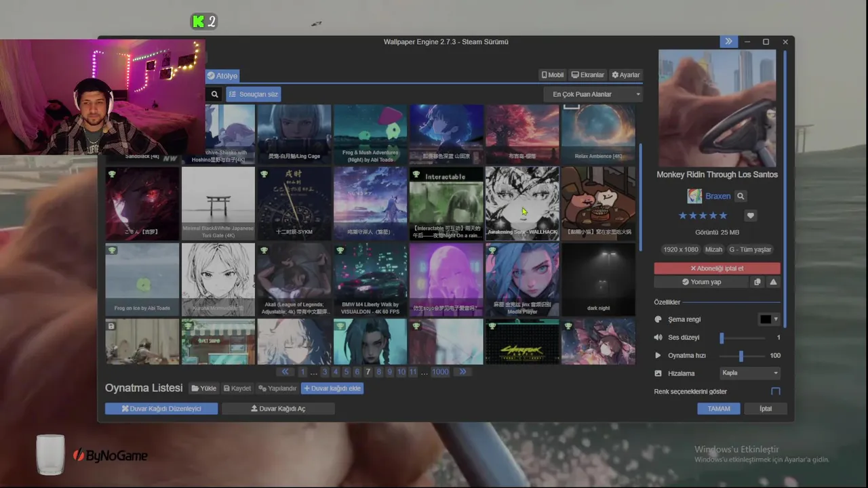Click Duvar kağıdı ekle button
Screen dimensions: 868x488
click(332, 388)
